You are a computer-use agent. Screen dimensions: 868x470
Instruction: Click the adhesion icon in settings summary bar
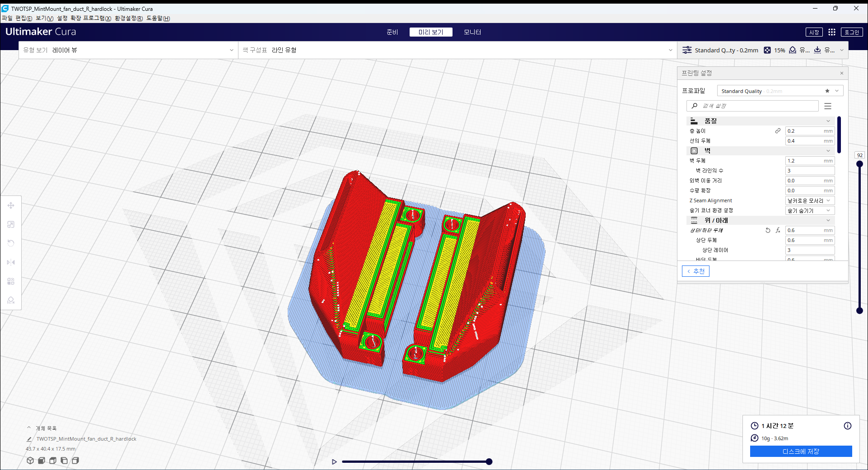coord(817,50)
